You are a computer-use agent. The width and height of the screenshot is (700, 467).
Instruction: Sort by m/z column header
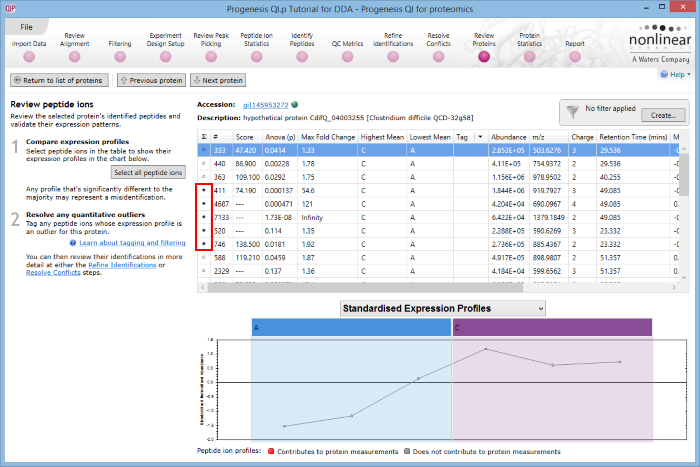pos(549,137)
